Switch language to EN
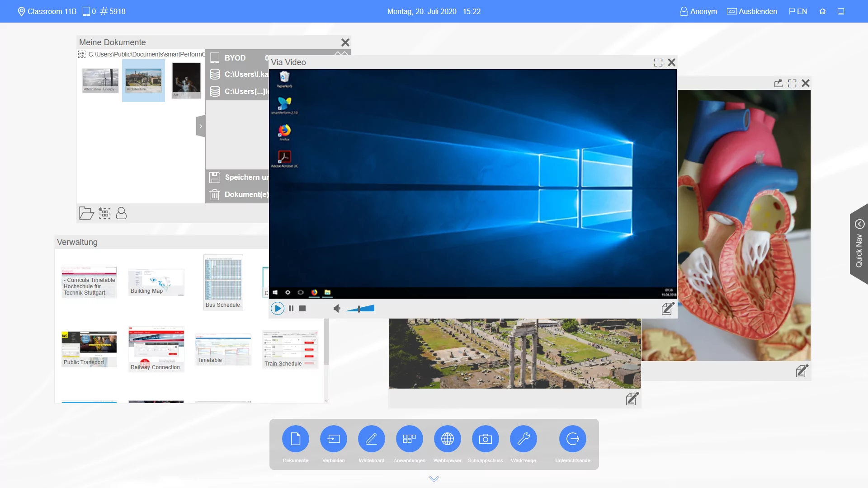Viewport: 868px width, 488px height. point(798,11)
